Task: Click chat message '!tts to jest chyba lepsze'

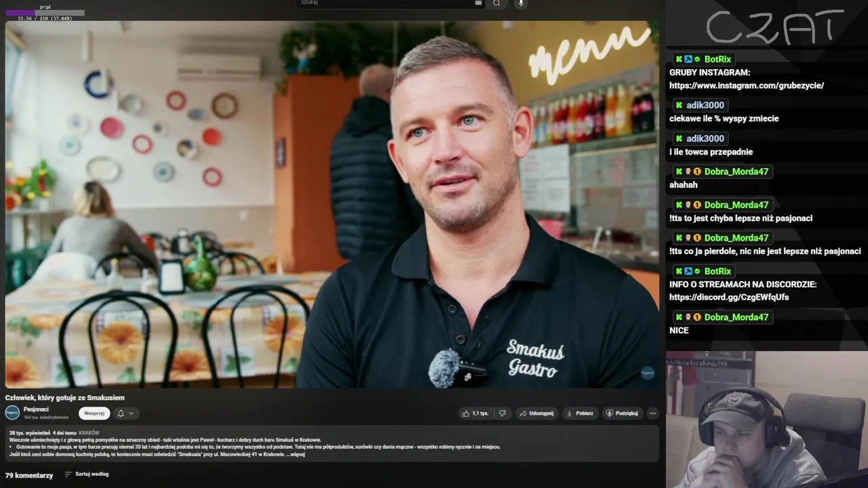Action: [741, 218]
